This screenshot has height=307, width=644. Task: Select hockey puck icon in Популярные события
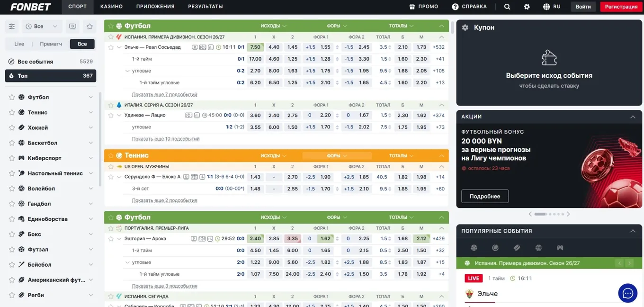[517, 248]
